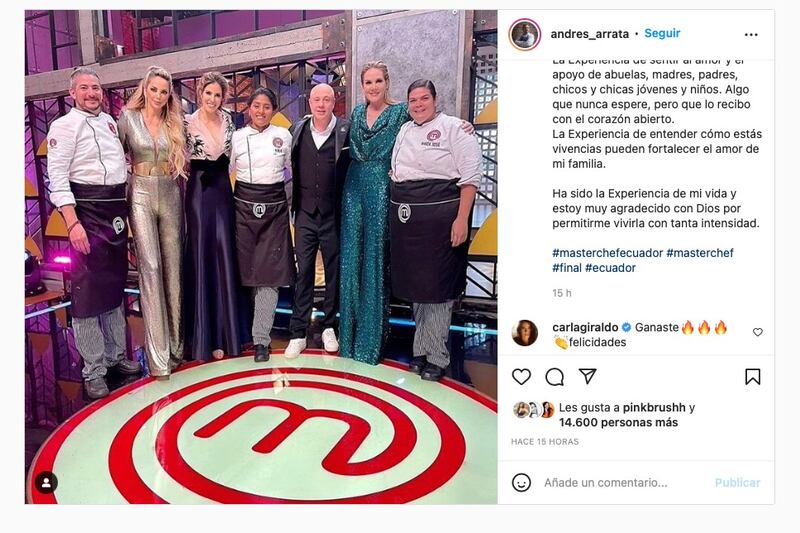
Task: Click the andres_arrata username link
Action: (x=589, y=34)
